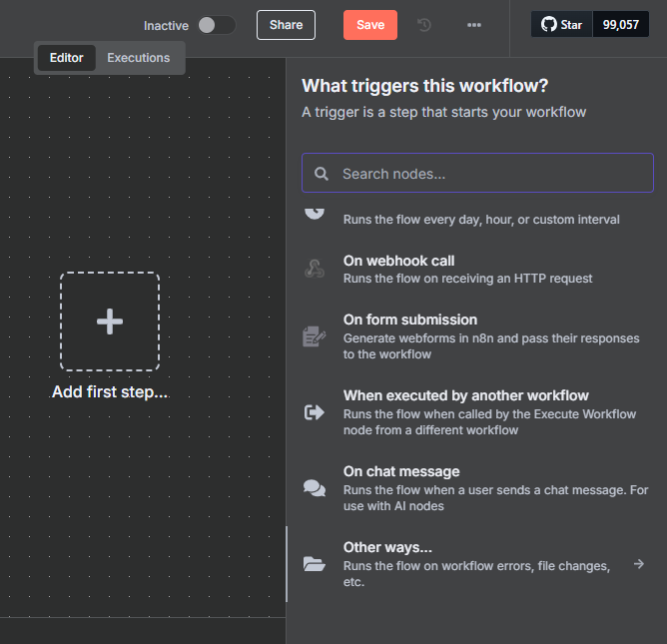The height and width of the screenshot is (644, 667).
Task: Open the three-dots more options menu
Action: 474,25
